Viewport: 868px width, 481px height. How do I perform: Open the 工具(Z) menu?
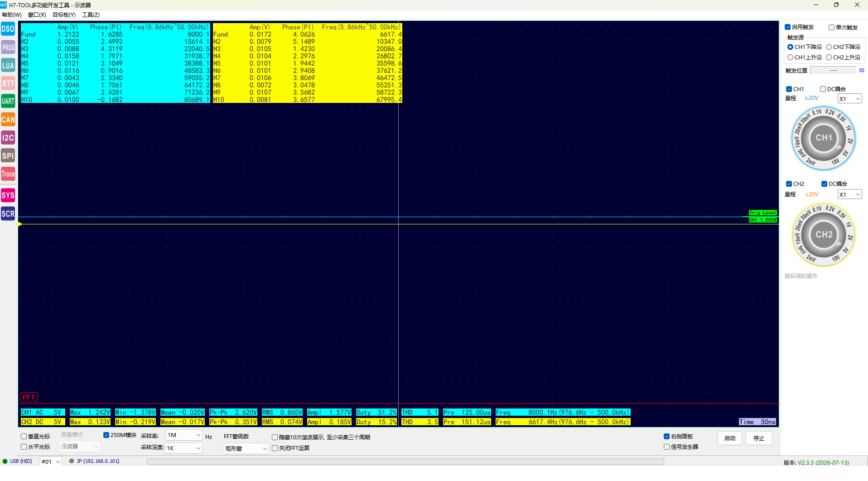point(91,15)
